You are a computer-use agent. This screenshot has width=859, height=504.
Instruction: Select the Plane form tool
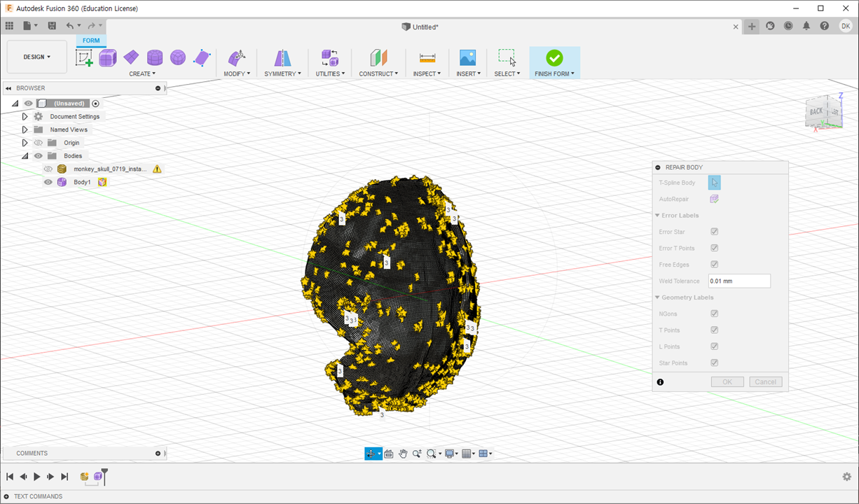point(131,57)
